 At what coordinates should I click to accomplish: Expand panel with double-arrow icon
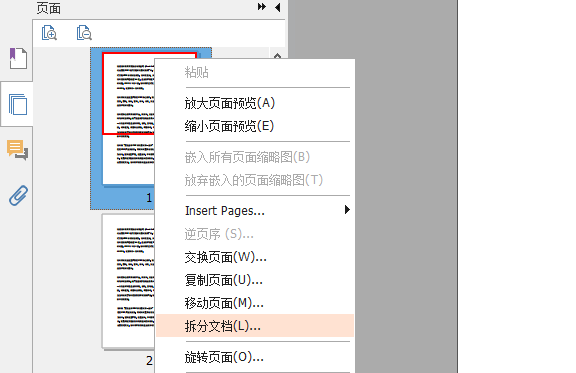pos(262,7)
